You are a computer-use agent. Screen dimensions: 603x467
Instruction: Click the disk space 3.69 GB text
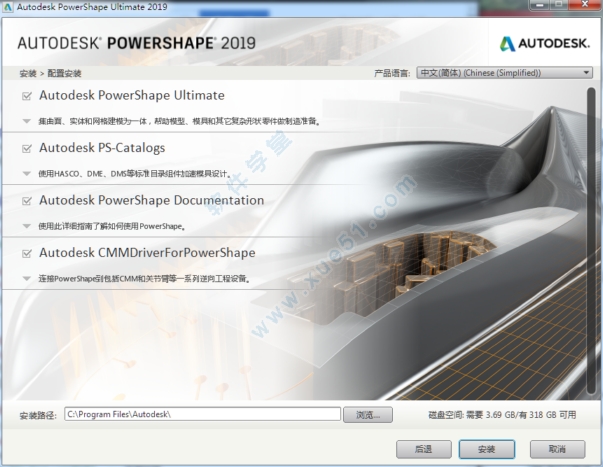pyautogui.click(x=500, y=415)
